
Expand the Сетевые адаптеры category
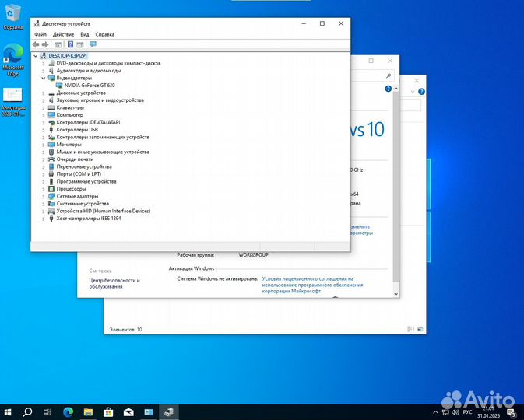[44, 196]
